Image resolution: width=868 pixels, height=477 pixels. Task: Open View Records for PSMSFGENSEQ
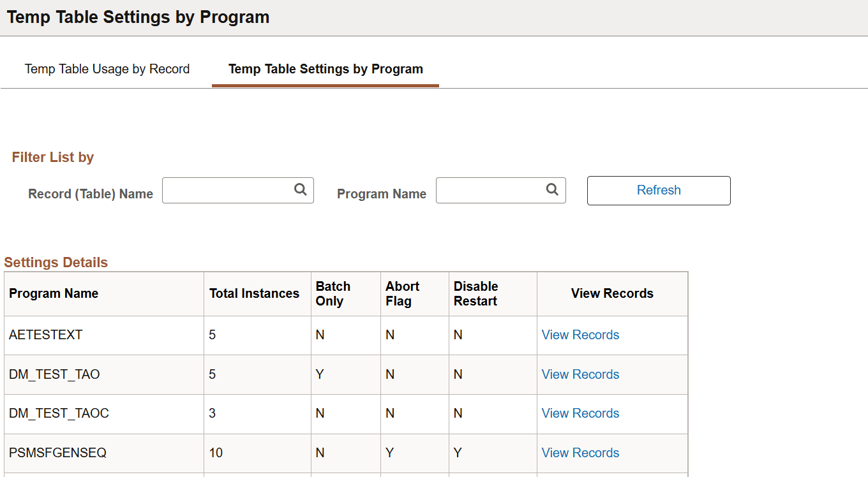580,453
